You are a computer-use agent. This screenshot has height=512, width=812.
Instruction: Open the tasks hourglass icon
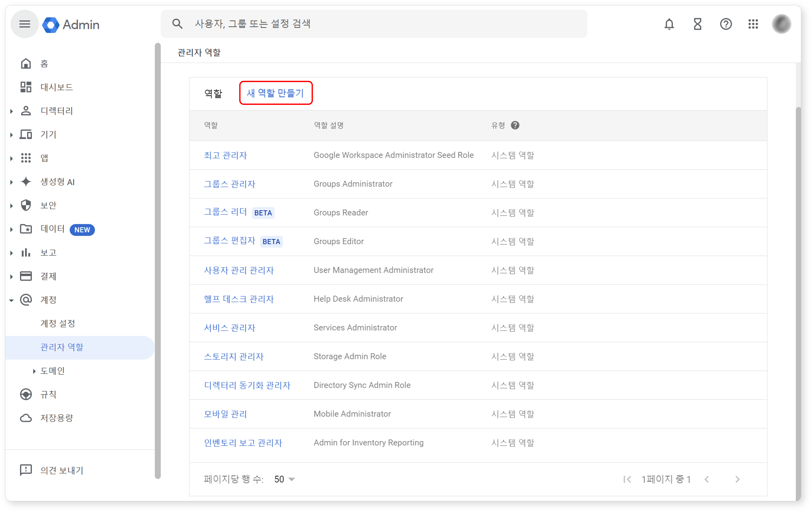(x=697, y=24)
